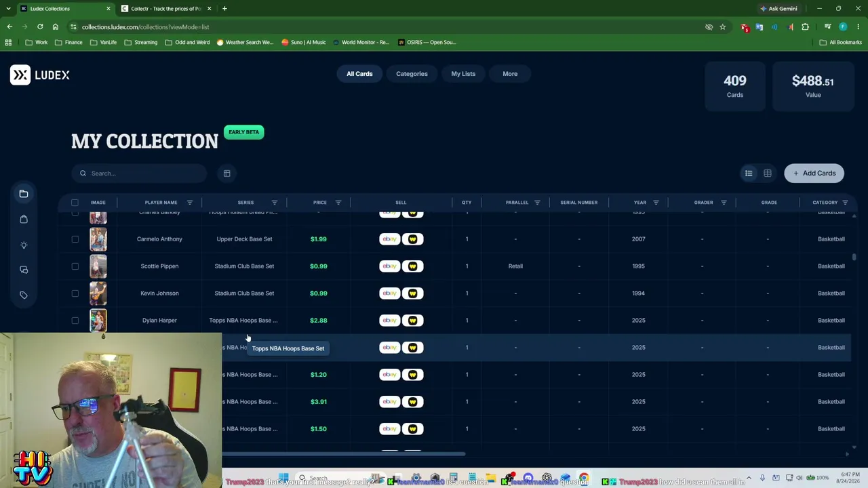
Task: Open the Series column filter
Action: tap(275, 203)
